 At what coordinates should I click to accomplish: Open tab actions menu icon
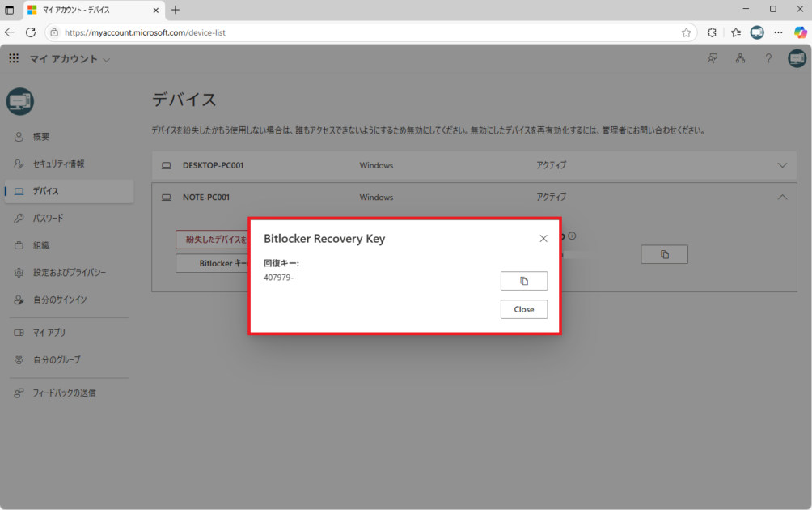10,10
